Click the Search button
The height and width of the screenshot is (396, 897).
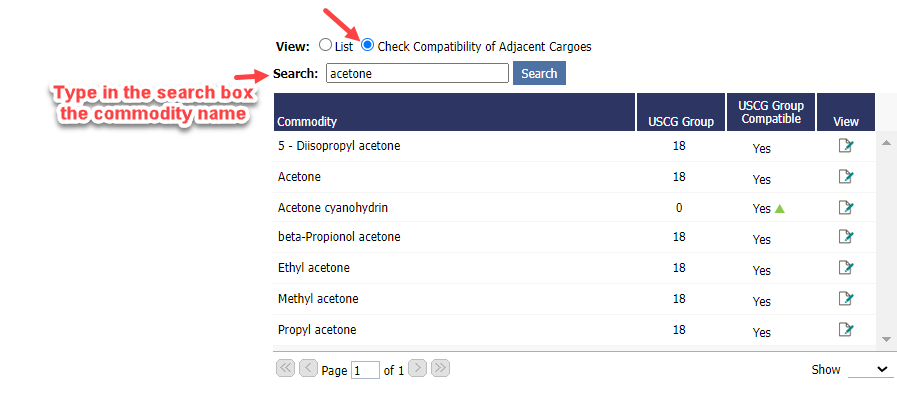click(x=539, y=73)
